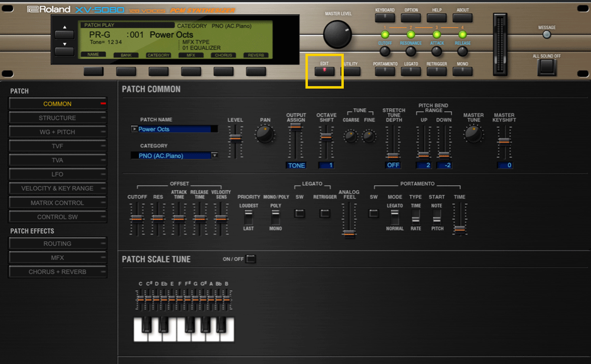Click the Pan knob in Patch Common
Image resolution: width=591 pixels, height=364 pixels.
pyautogui.click(x=265, y=134)
